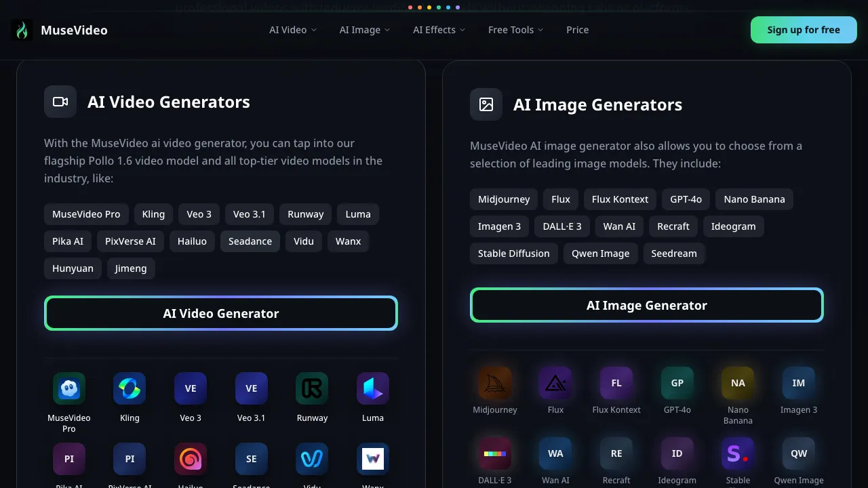Pick the Nano Banana model tag
This screenshot has width=868, height=488.
[754, 199]
